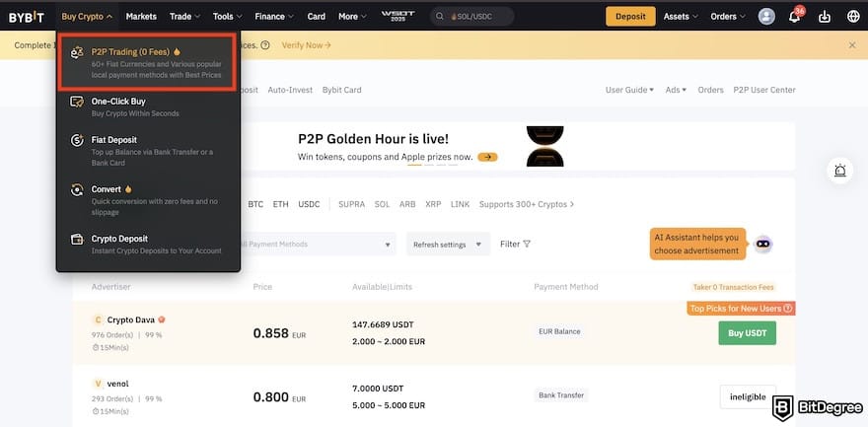Select BTC crypto tab
Viewport: 868px width, 427px height.
point(255,204)
